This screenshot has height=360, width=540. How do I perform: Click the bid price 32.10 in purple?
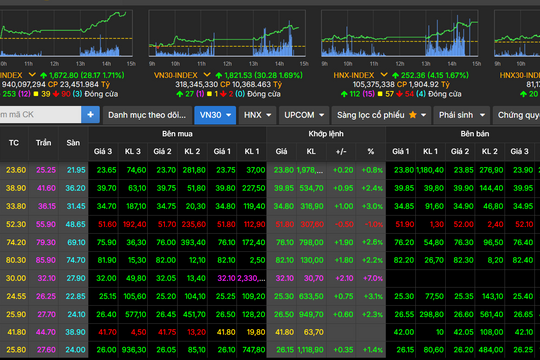coord(226,278)
